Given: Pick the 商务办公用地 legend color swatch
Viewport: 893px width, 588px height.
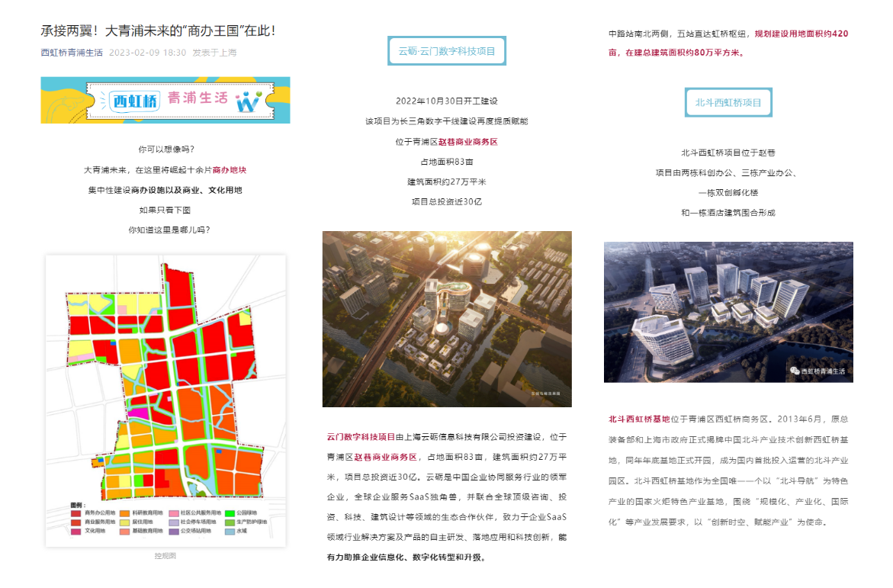Looking at the screenshot, I should 75,513.
